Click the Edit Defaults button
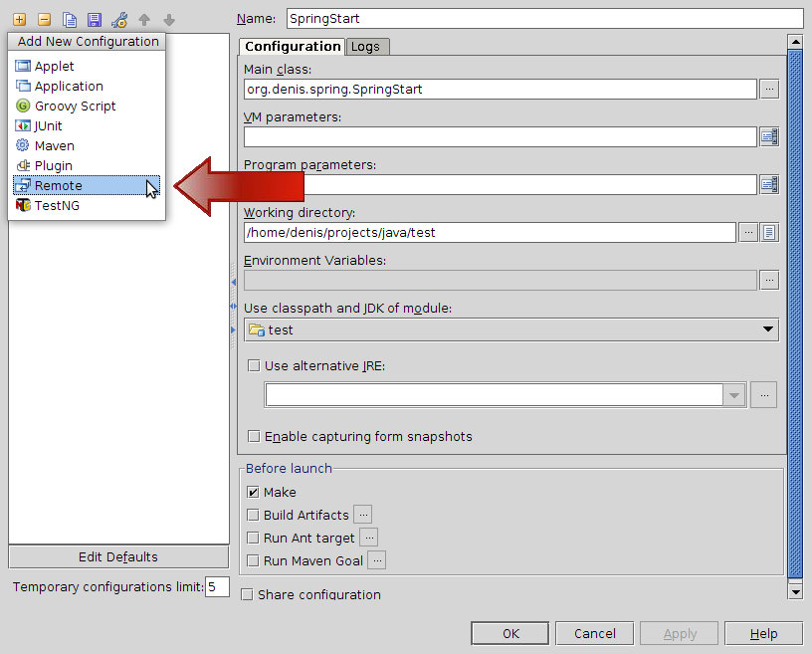 click(118, 557)
